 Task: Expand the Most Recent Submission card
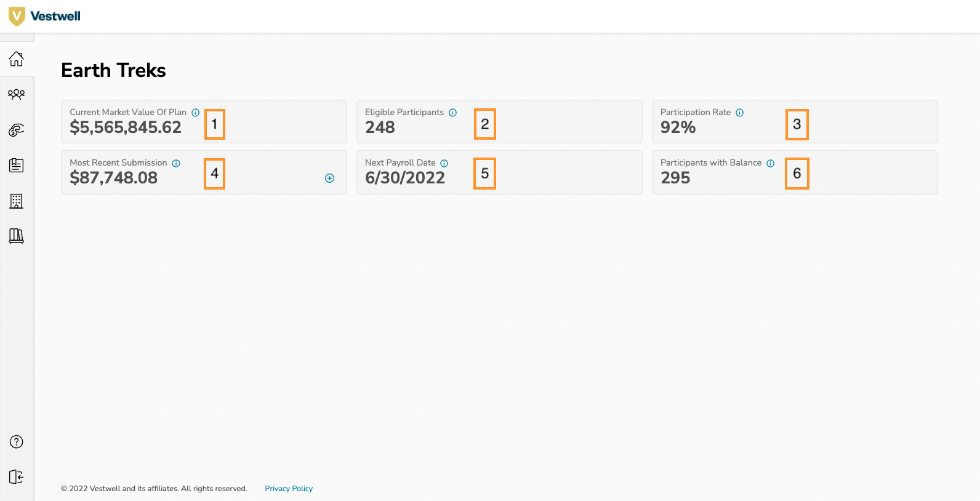330,178
